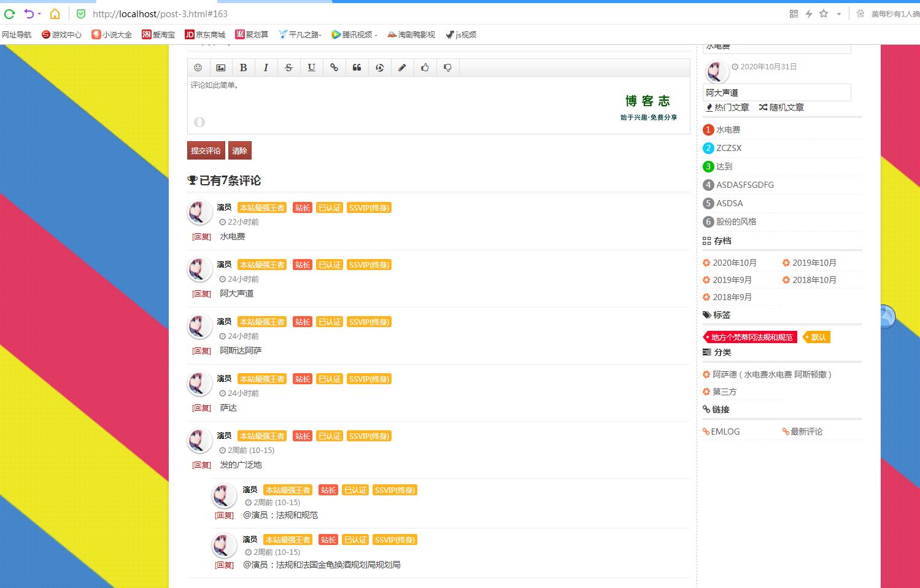Click the red 地方个梵蒂冈法规和规范 tag
This screenshot has height=588, width=920.
[751, 337]
